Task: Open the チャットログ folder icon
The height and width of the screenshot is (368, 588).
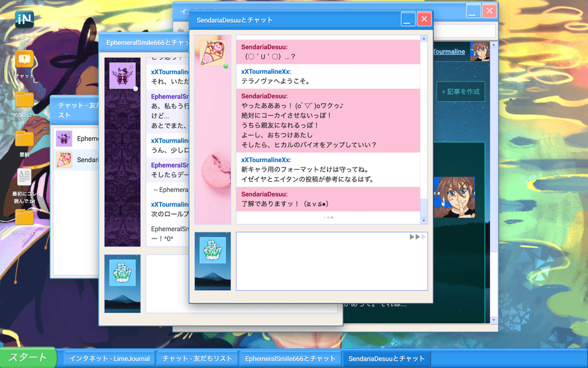Action: [24, 218]
